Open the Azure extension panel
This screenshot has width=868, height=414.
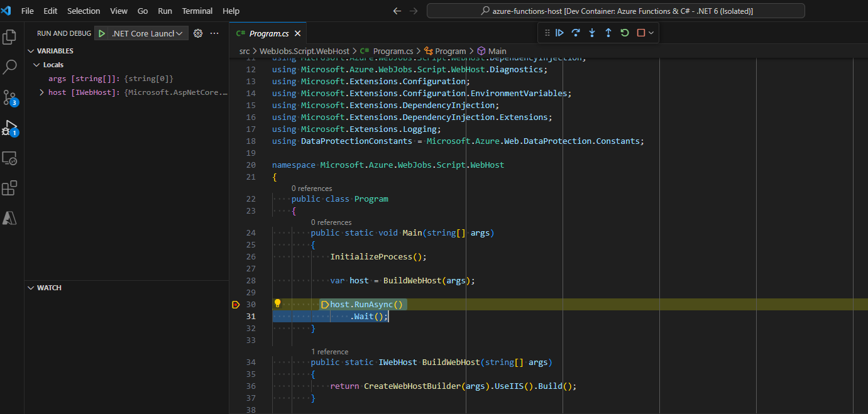point(9,219)
